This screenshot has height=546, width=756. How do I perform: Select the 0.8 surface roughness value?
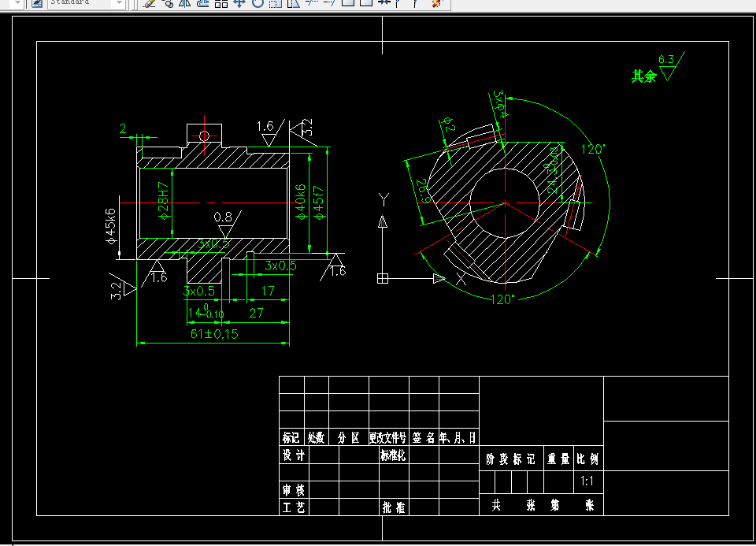click(x=223, y=217)
